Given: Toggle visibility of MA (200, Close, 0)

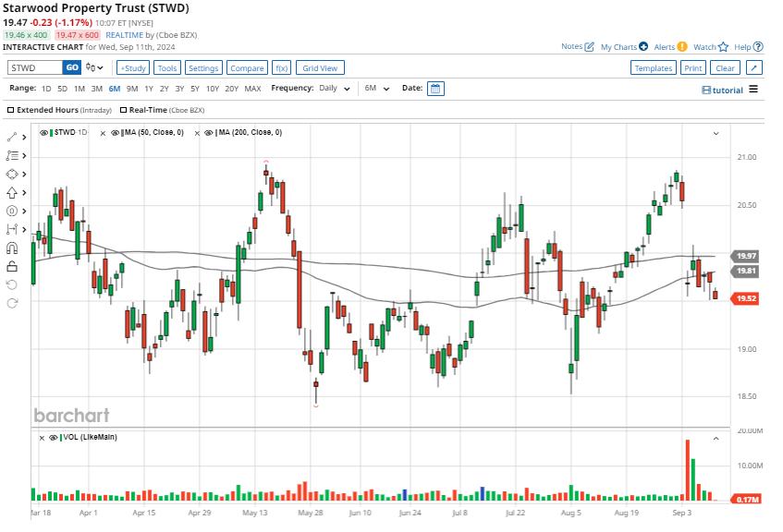Looking at the screenshot, I should pyautogui.click(x=209, y=133).
